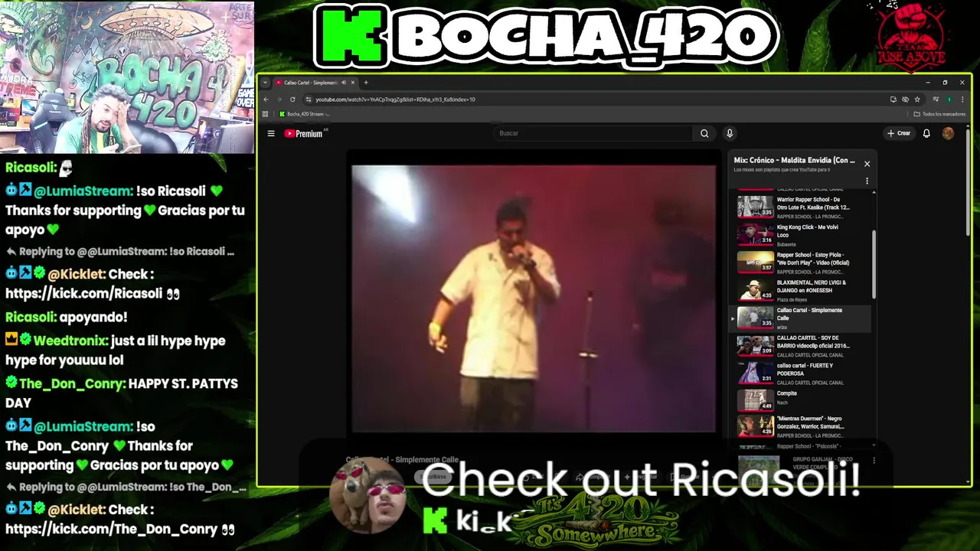Viewport: 980px width, 551px height.
Task: Open the YouTube account avatar menu
Action: (948, 133)
